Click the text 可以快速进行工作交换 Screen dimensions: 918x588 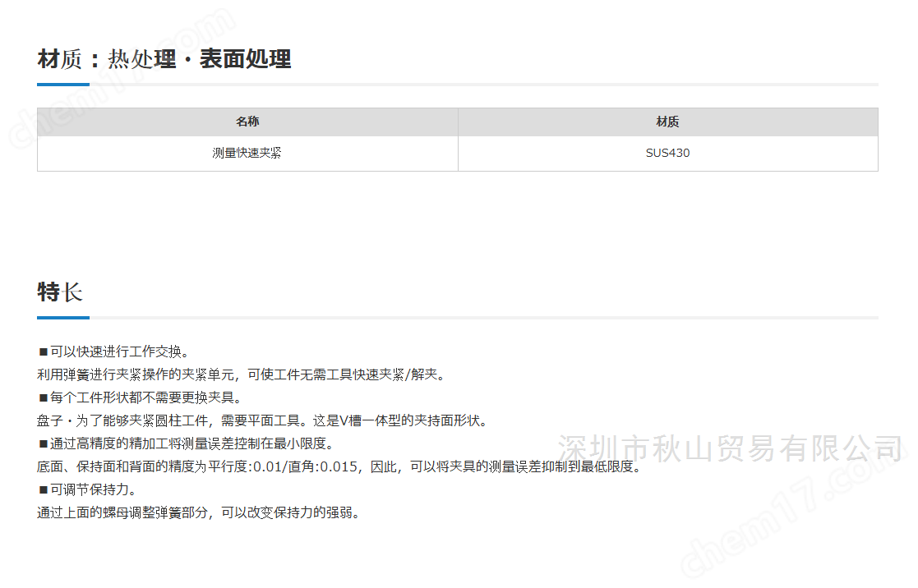coord(120,351)
